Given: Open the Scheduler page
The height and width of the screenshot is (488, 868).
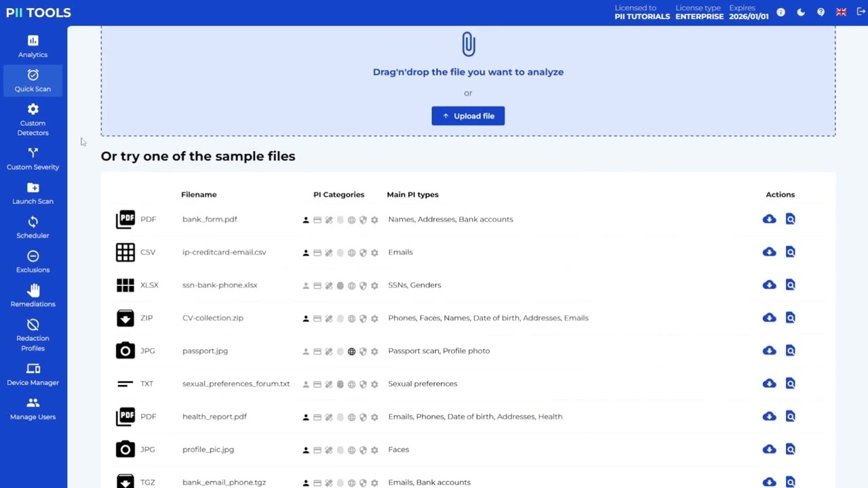Looking at the screenshot, I should (33, 227).
